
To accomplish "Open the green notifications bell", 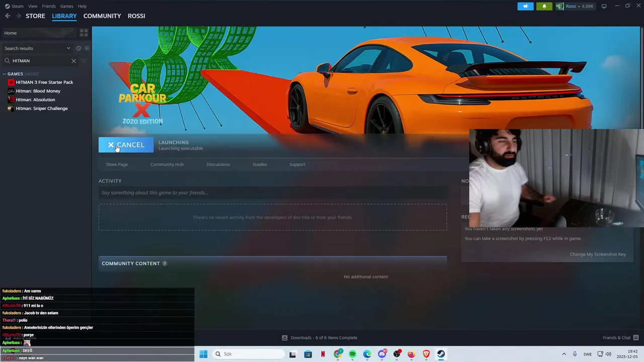I will pos(544,7).
